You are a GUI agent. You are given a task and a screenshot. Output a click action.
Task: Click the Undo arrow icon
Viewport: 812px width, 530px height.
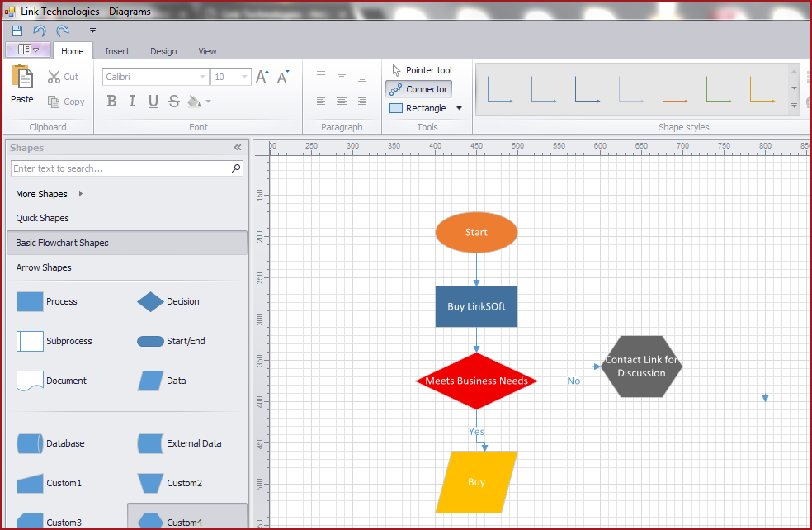[x=40, y=31]
